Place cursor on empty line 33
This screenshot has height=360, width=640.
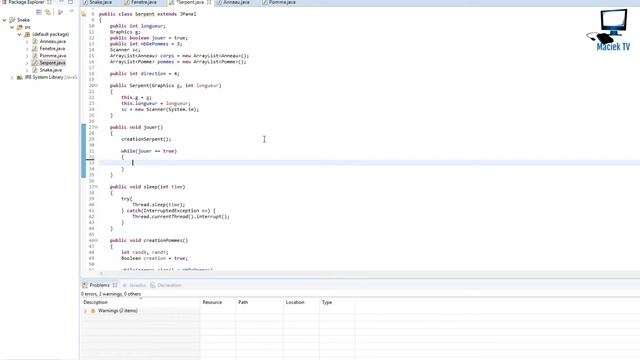pos(369,163)
